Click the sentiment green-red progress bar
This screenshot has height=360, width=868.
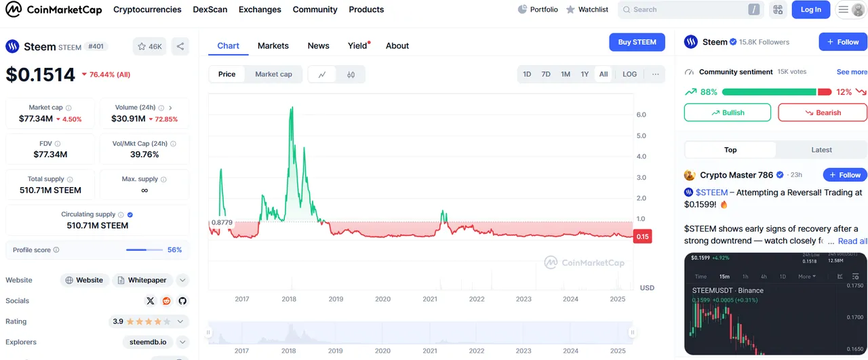(x=776, y=92)
